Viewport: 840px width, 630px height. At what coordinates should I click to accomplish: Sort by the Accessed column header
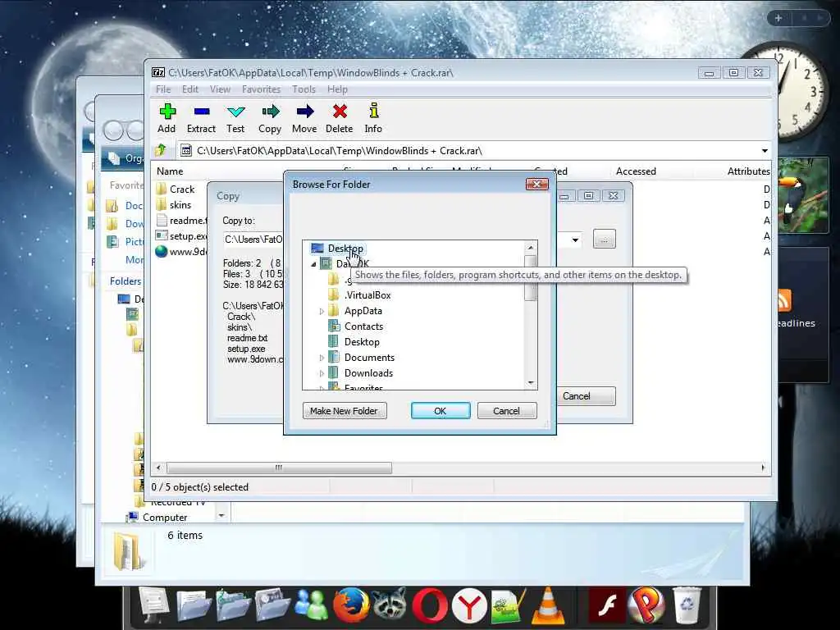tap(636, 171)
